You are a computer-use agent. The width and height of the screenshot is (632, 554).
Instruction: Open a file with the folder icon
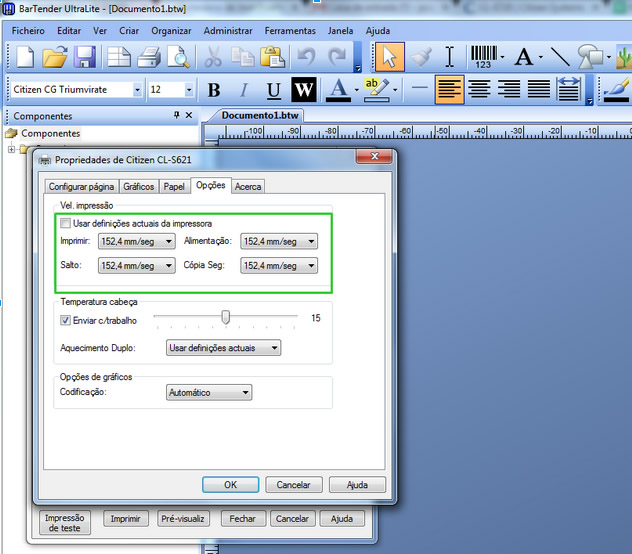point(55,57)
